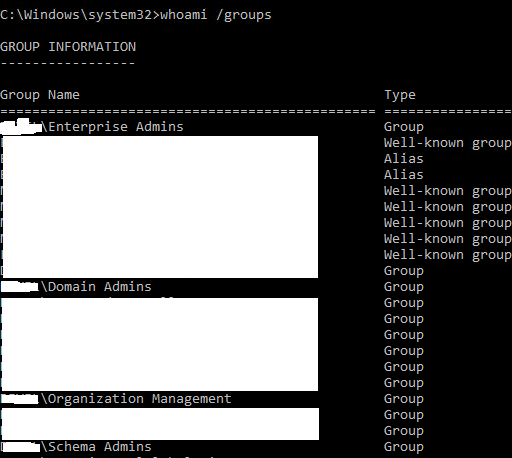The height and width of the screenshot is (458, 512).
Task: Click the Type column header
Action: tap(400, 95)
